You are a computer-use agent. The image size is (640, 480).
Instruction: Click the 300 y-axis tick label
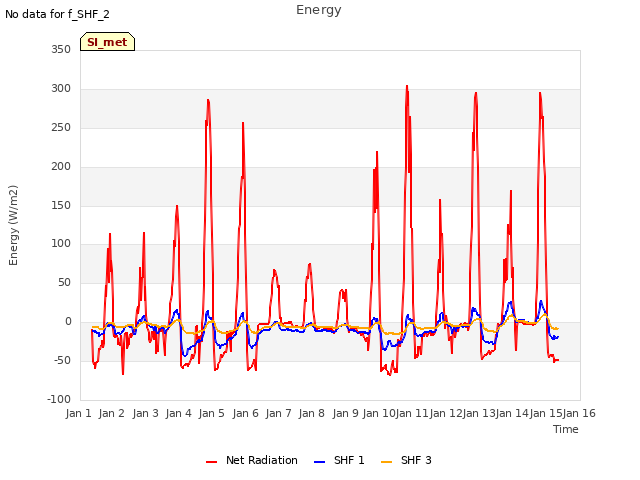(61, 89)
